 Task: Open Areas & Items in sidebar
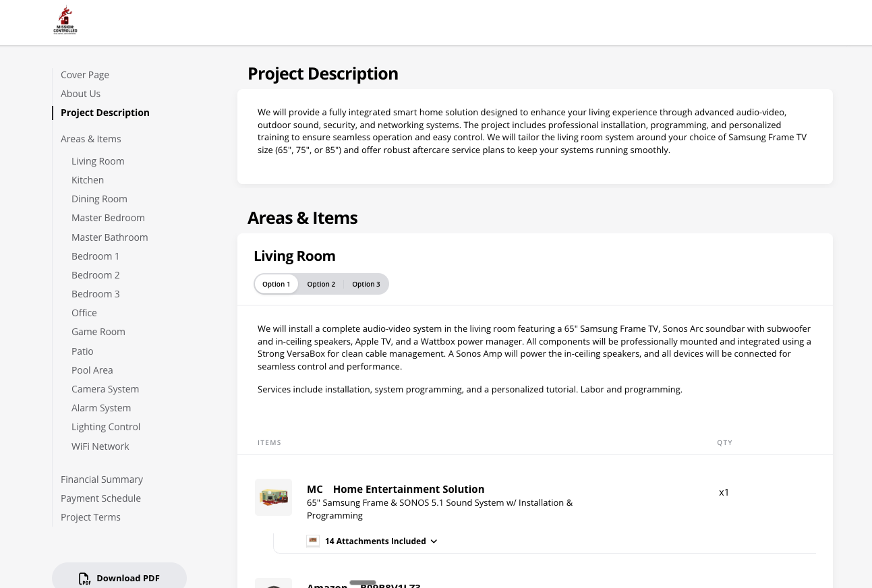point(91,139)
